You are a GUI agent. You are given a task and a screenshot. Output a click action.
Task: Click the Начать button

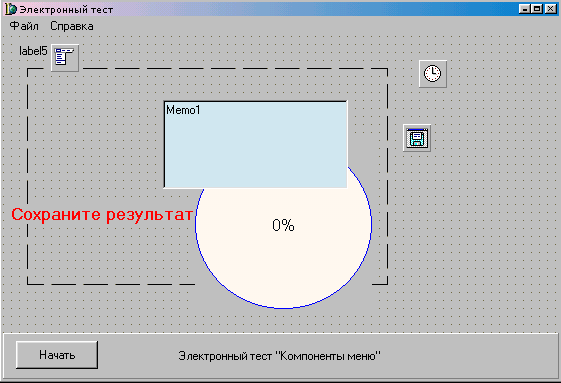coord(57,355)
